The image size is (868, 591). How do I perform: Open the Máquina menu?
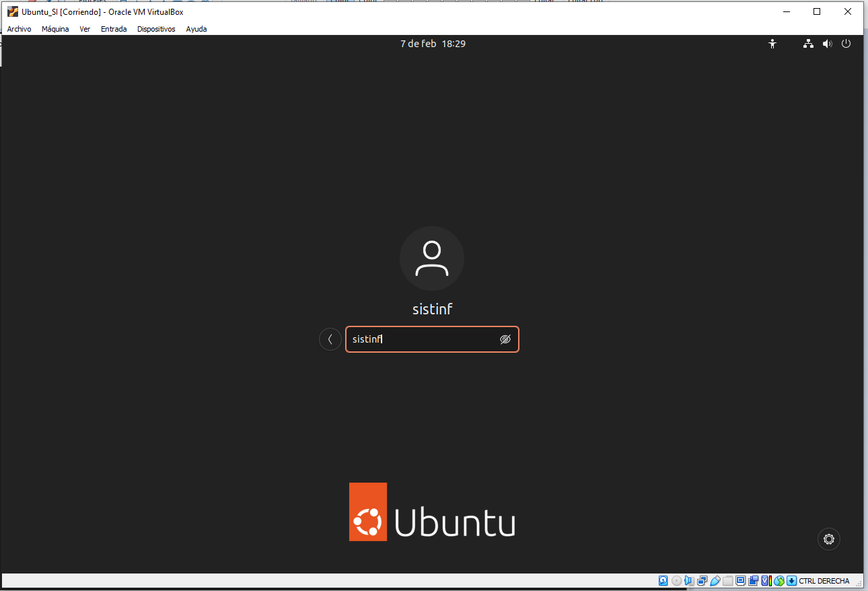tap(55, 29)
